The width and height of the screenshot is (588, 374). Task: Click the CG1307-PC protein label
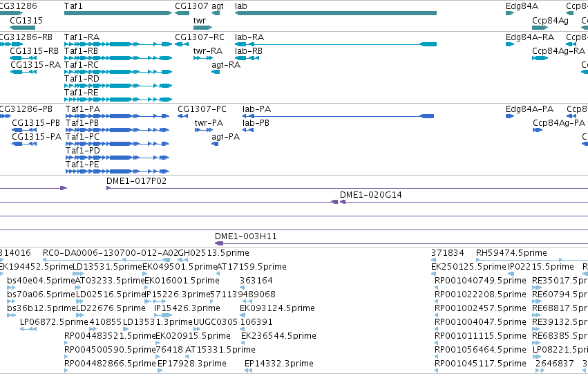pyautogui.click(x=202, y=109)
